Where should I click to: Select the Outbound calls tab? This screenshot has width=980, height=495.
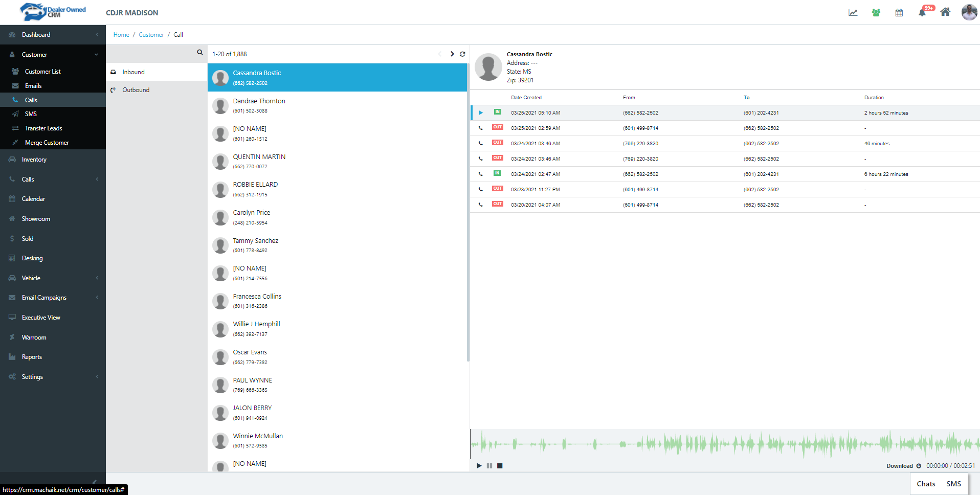point(136,90)
